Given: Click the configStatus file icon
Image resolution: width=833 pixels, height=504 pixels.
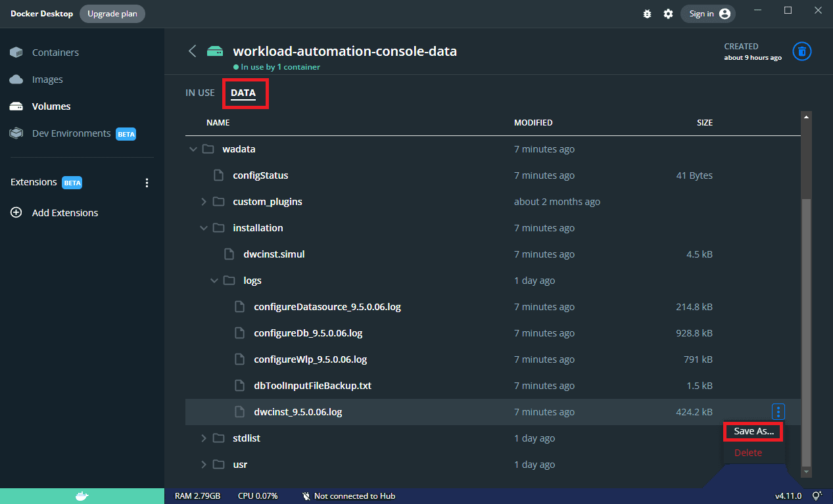Looking at the screenshot, I should [218, 175].
